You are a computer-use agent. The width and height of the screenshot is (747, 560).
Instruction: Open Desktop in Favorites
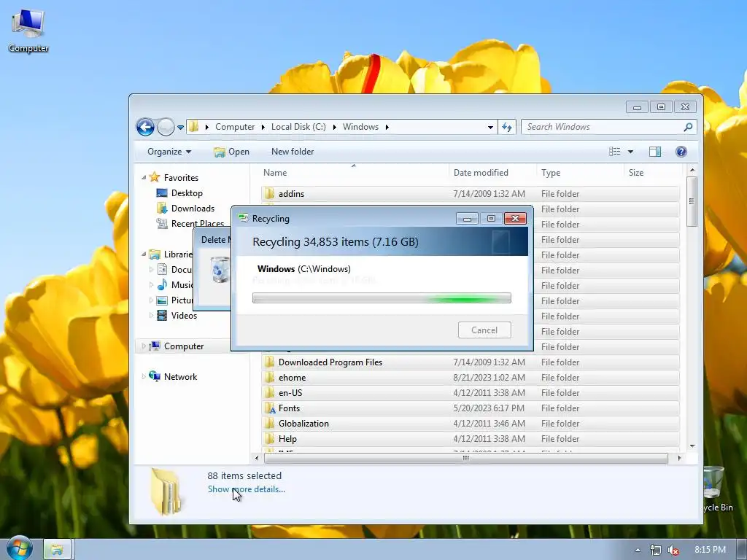(x=187, y=192)
